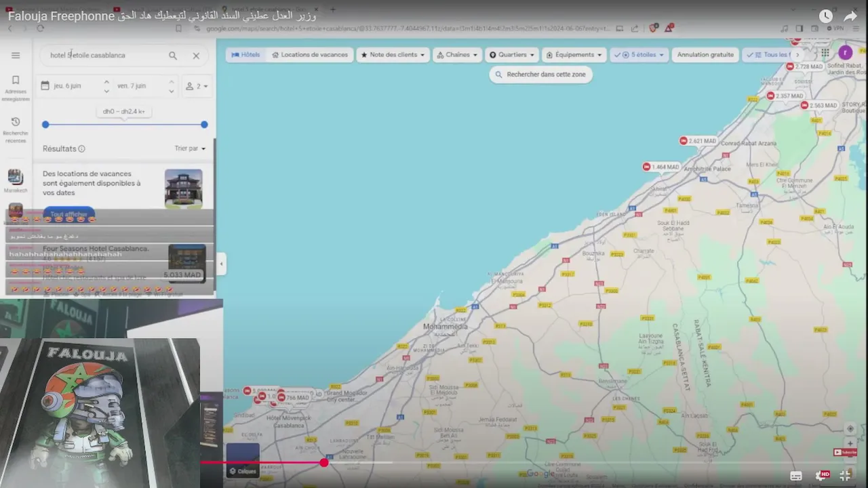This screenshot has height=488, width=868.
Task: Click the check-out date ven. 7 juin
Action: [x=132, y=86]
